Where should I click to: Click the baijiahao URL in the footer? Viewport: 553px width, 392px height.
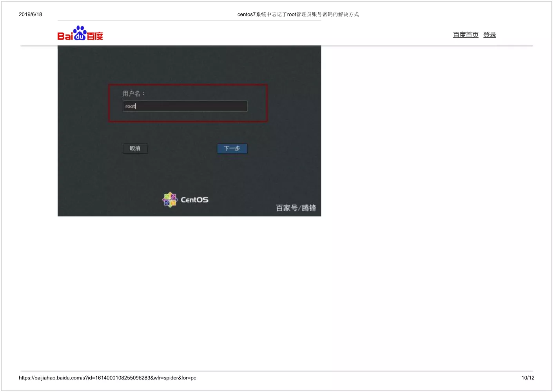click(x=107, y=378)
